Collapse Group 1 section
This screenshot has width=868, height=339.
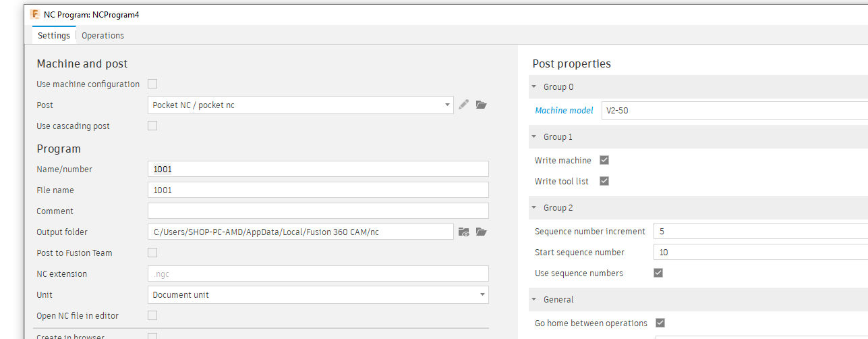[534, 136]
